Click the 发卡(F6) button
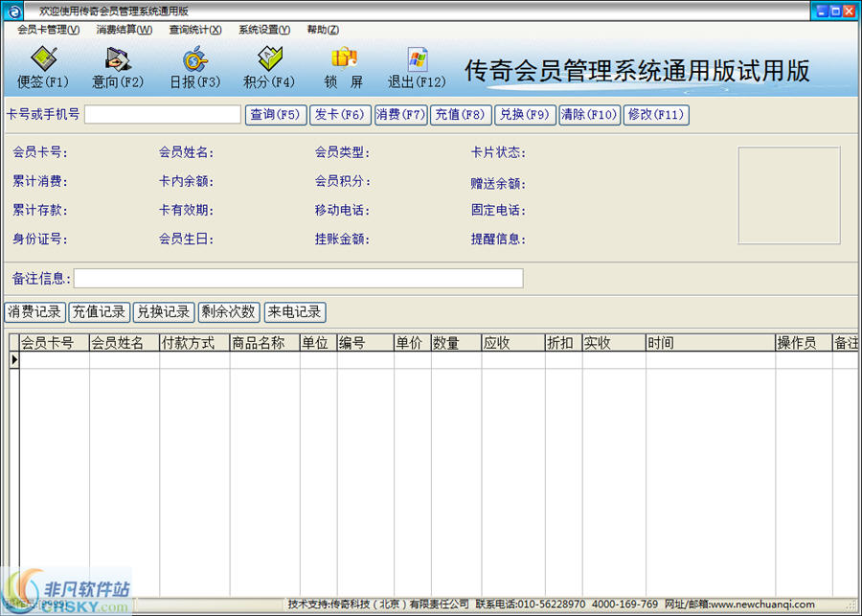Image resolution: width=862 pixels, height=616 pixels. click(340, 115)
